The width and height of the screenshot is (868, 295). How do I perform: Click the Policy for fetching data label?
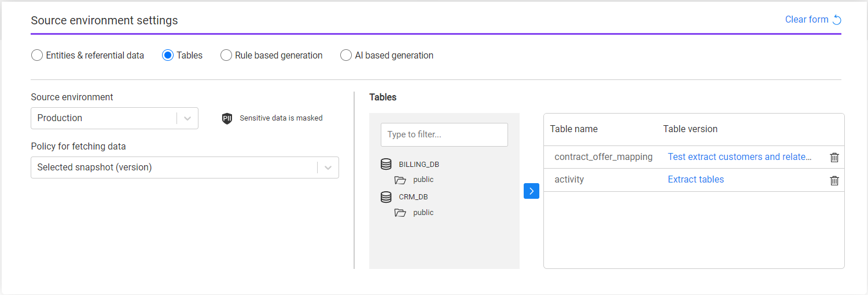(x=78, y=147)
